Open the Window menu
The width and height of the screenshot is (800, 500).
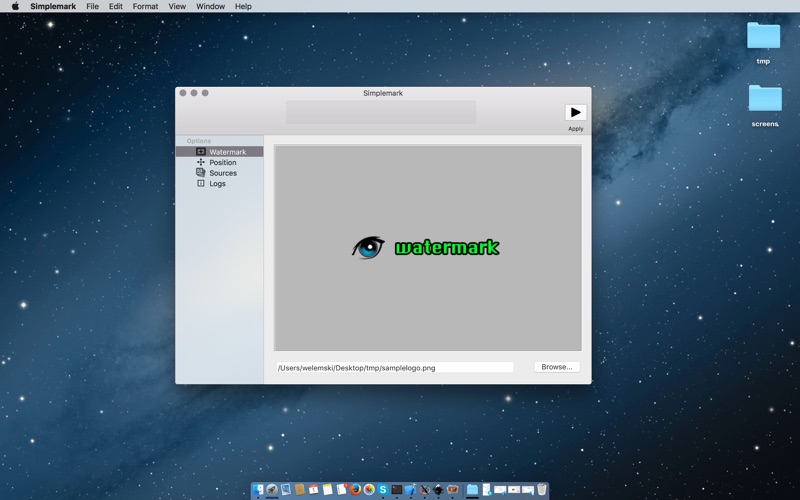click(210, 6)
